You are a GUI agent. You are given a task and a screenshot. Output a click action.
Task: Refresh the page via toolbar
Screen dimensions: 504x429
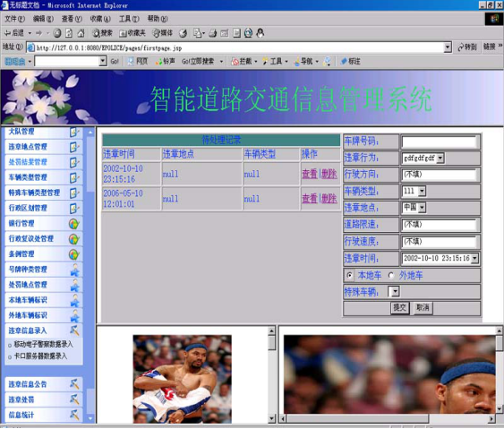point(69,33)
